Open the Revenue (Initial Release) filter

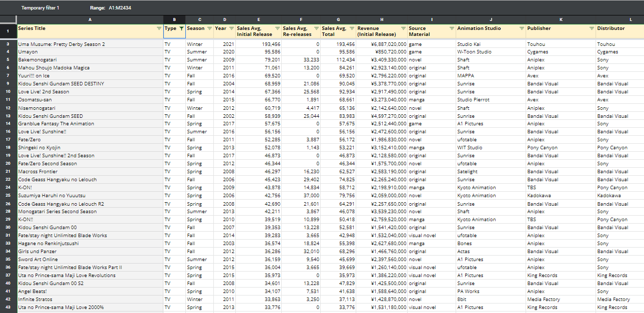pos(403,28)
